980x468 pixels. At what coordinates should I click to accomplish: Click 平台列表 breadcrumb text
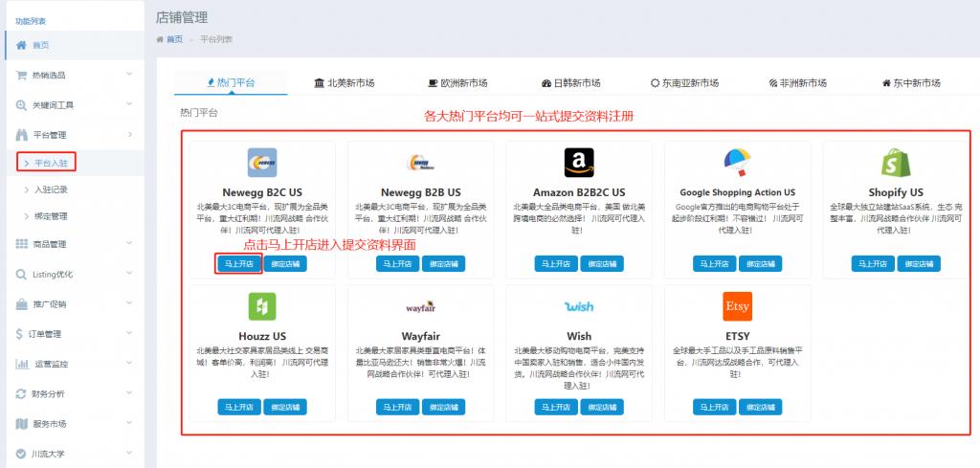tap(216, 38)
